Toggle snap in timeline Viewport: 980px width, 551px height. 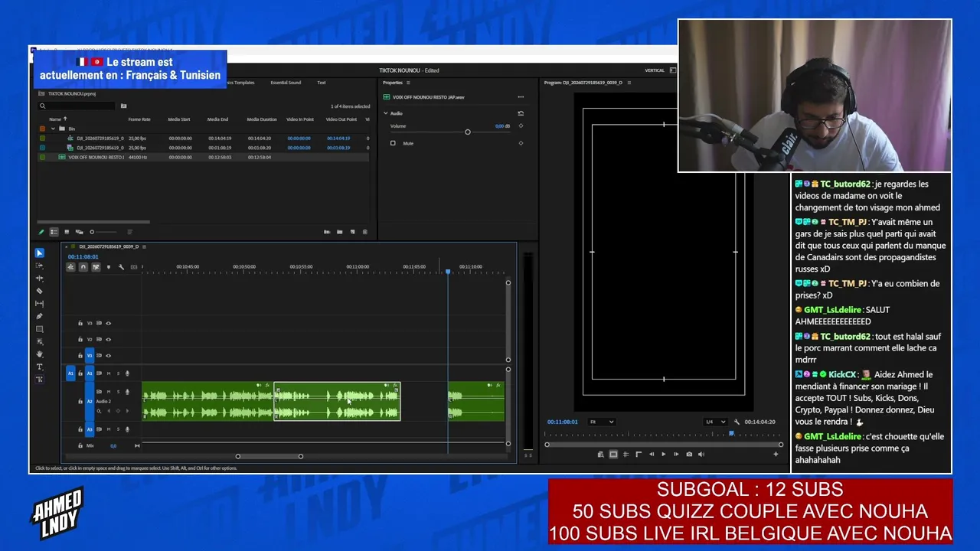[83, 267]
